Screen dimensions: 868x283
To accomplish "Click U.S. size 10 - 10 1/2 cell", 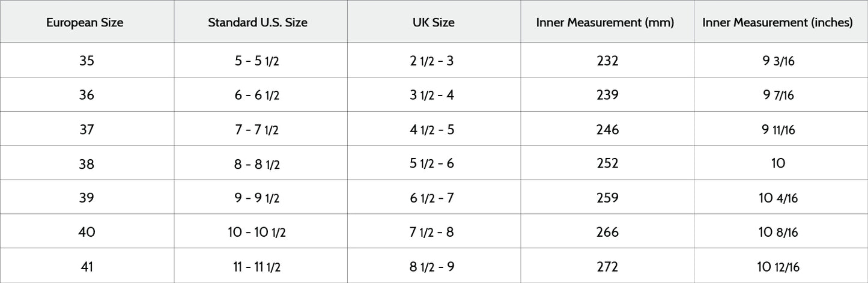I will (x=257, y=232).
